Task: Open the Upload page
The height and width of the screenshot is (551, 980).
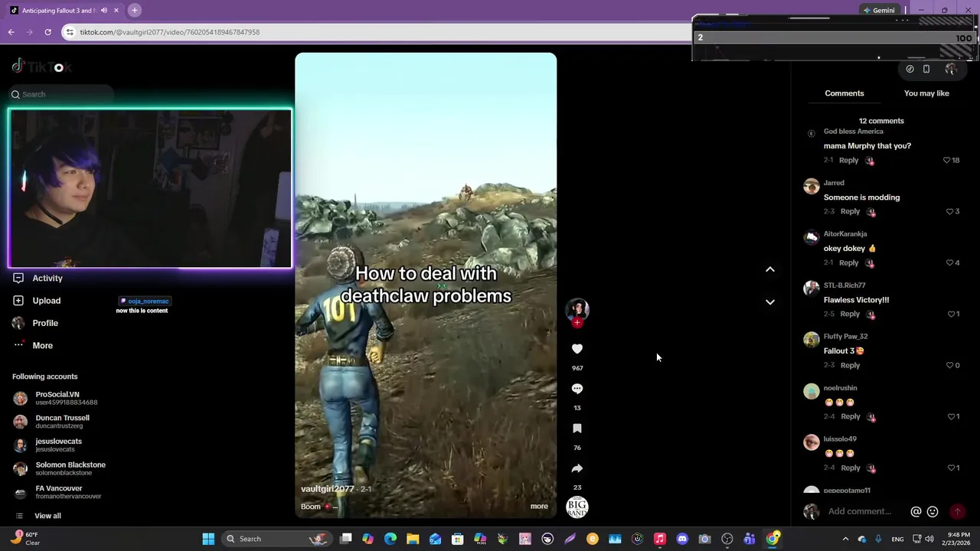Action: (x=47, y=301)
